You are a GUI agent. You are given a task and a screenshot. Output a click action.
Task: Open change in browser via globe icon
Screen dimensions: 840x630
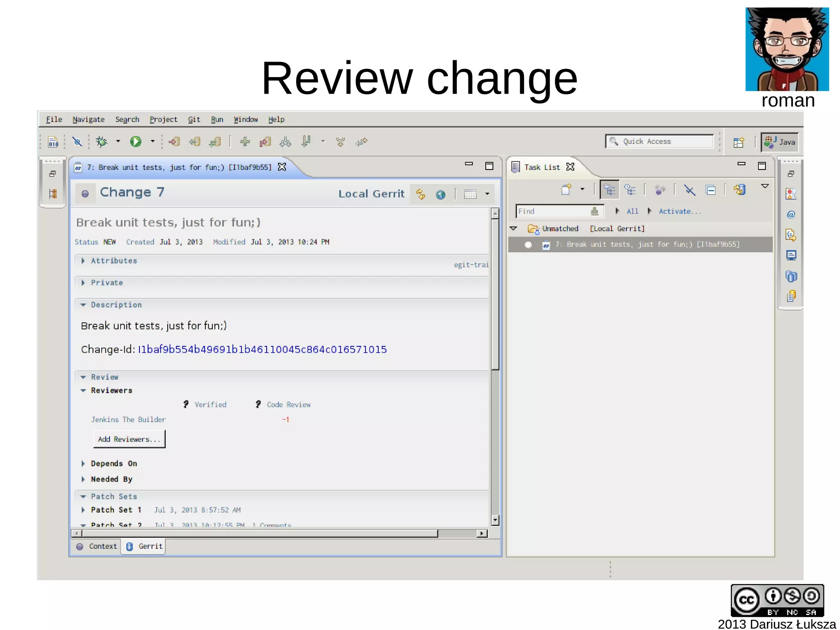441,194
